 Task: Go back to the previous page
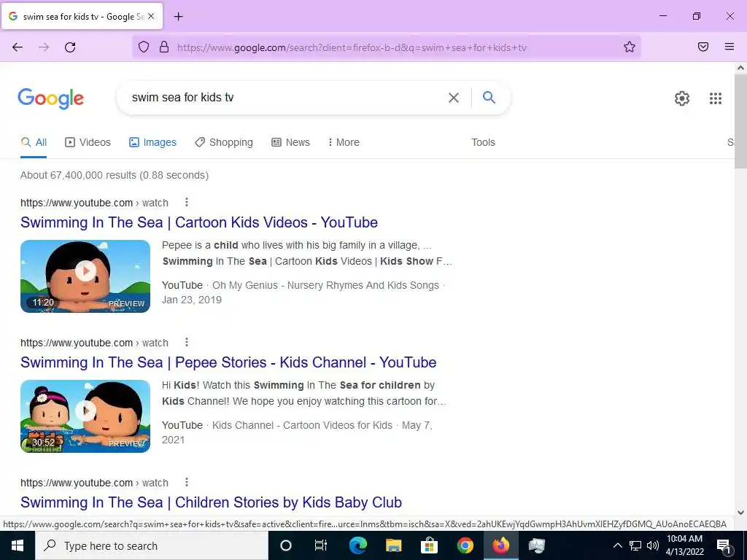18,47
